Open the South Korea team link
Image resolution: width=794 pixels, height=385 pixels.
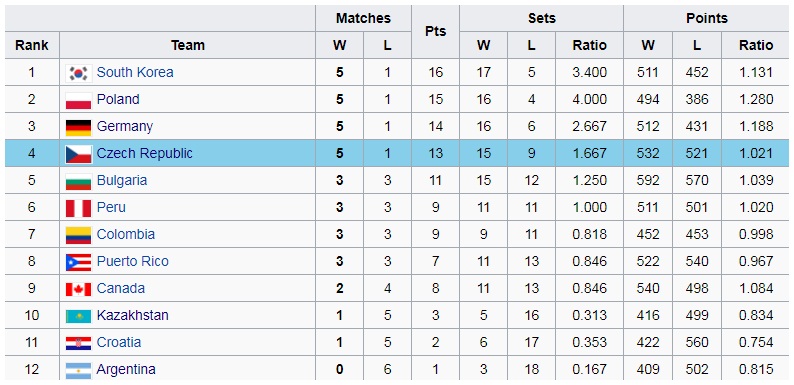135,72
